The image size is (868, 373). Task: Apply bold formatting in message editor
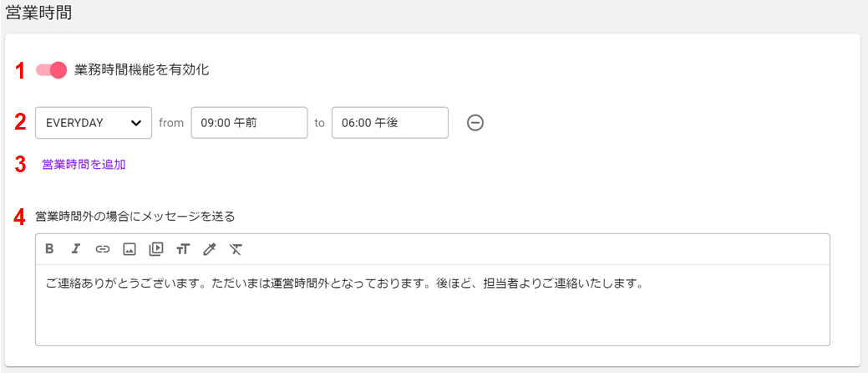click(49, 249)
